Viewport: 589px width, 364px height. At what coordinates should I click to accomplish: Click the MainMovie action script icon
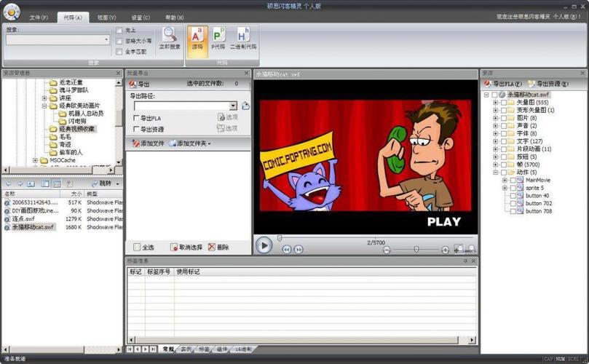521,180
